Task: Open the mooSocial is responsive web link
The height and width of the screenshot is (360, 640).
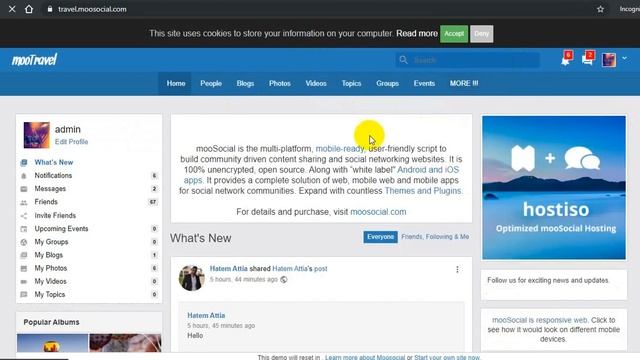Action: pos(540,320)
